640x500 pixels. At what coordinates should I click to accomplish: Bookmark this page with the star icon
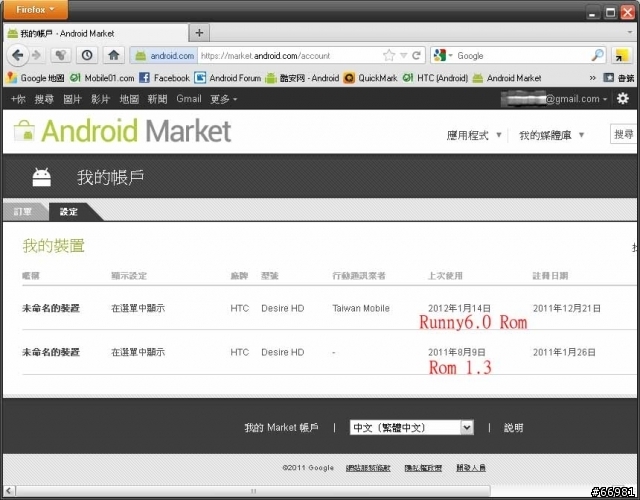coord(389,56)
